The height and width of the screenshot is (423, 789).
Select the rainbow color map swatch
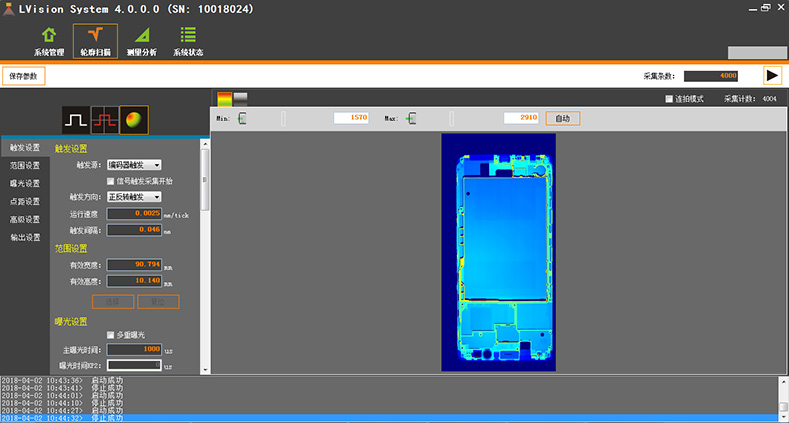[224, 97]
